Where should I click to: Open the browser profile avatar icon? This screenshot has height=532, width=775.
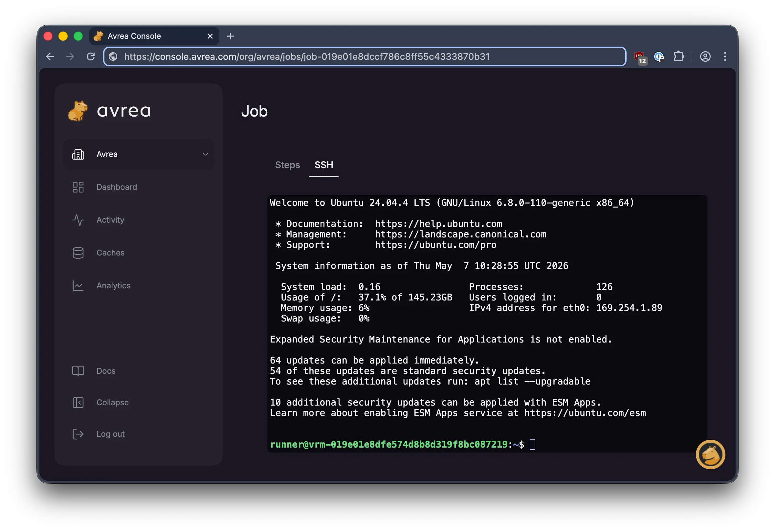[705, 57]
